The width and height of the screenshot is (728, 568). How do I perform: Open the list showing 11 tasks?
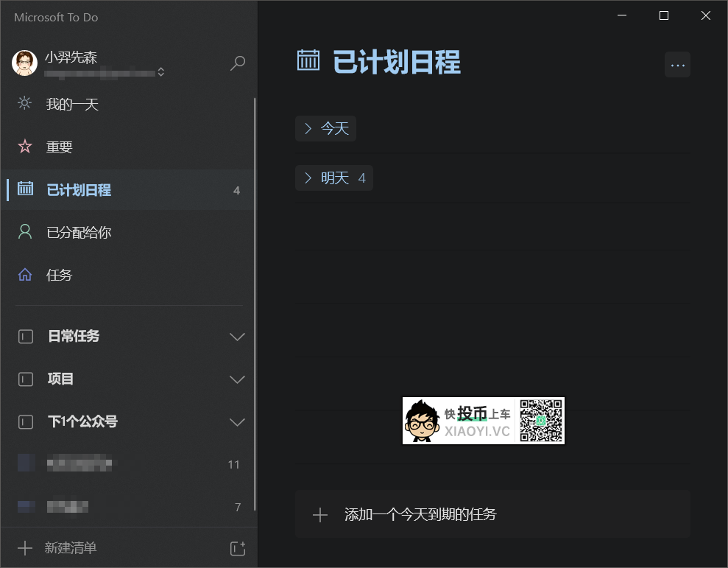110,463
